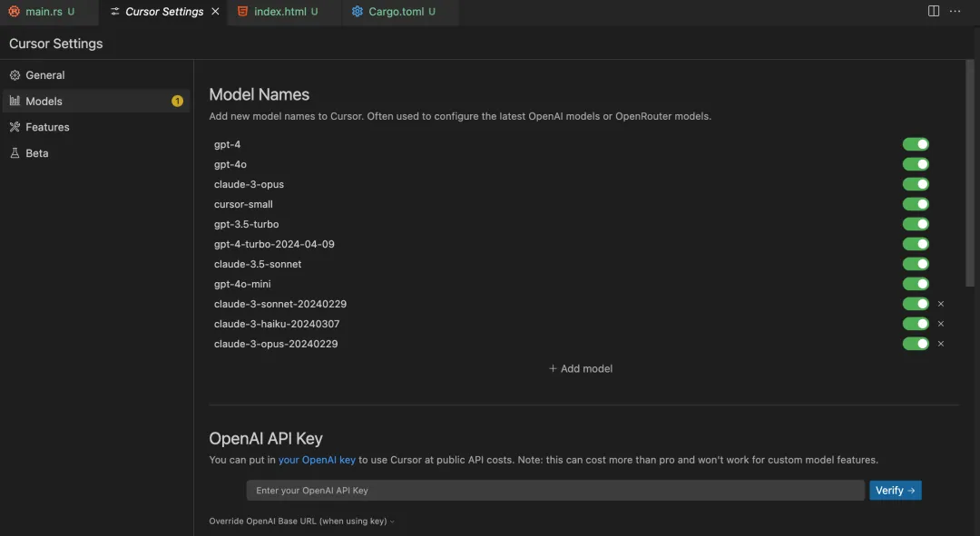Open the Beta settings section

coord(96,153)
